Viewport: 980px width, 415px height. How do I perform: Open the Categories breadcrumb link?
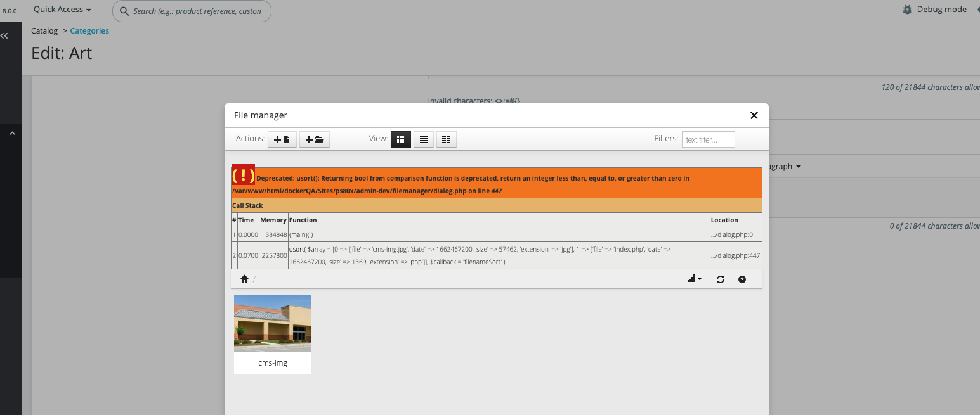89,30
